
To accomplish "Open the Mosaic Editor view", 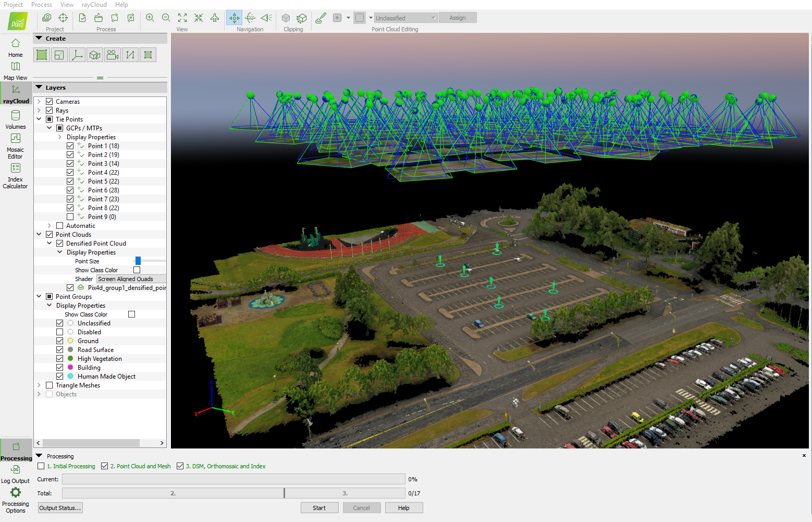I will tap(16, 145).
